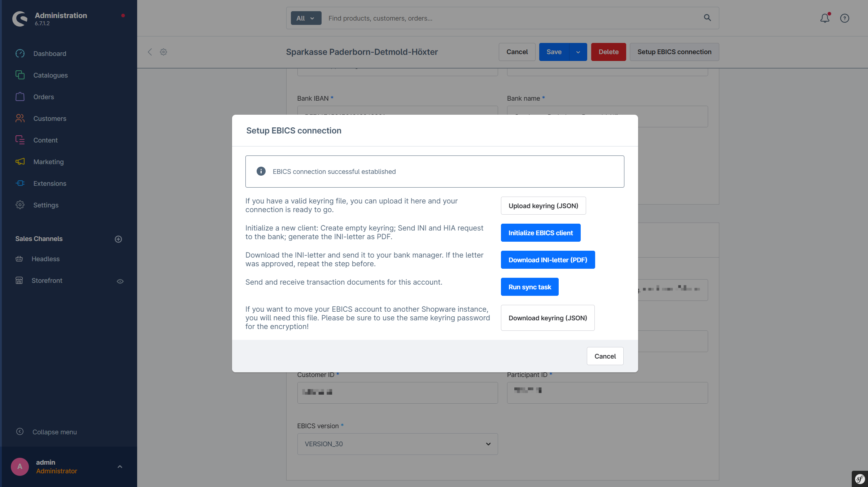Open the All search filter dropdown
This screenshot has width=868, height=487.
tap(306, 18)
